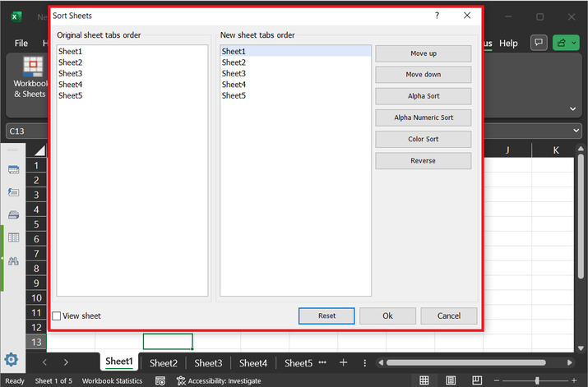The width and height of the screenshot is (588, 387).
Task: Switch to Page Break Preview
Action: 477,380
